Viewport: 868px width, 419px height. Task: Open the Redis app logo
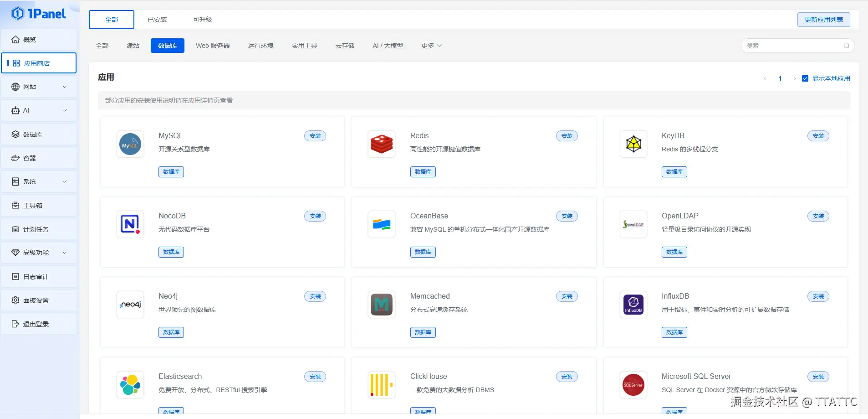coord(382,144)
